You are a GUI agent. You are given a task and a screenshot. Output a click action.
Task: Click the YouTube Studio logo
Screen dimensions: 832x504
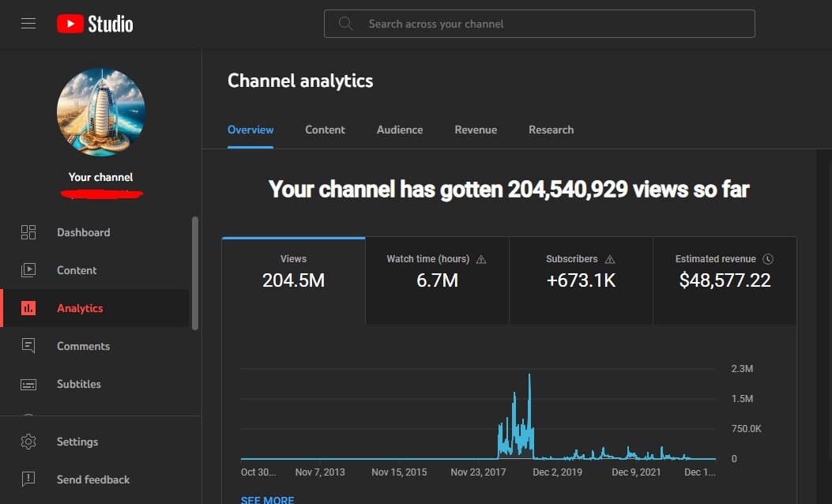[x=95, y=24]
